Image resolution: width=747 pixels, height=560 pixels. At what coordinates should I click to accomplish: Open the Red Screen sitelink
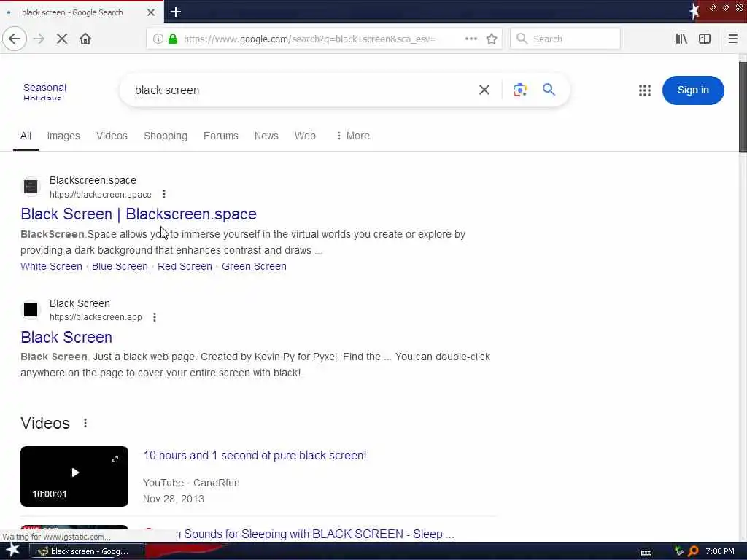[x=185, y=266]
